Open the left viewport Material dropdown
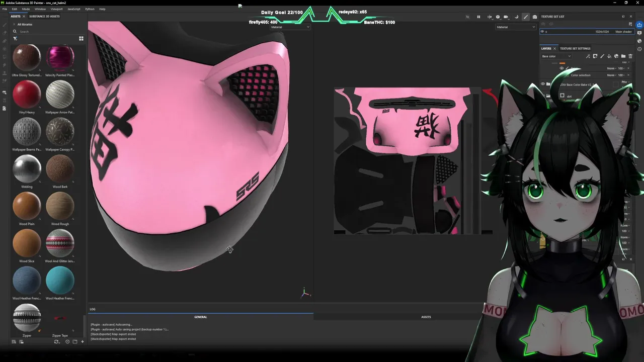Viewport: 644px width, 362px height. pyautogui.click(x=290, y=27)
